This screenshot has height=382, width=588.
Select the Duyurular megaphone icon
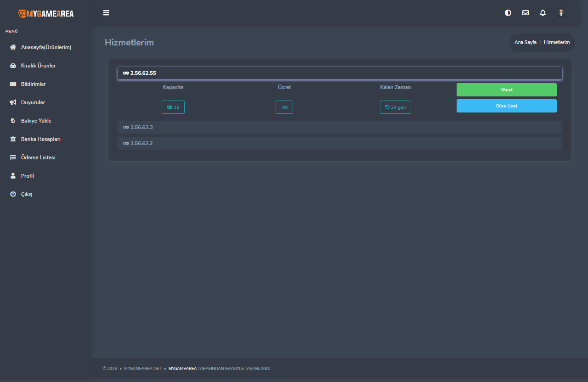tap(13, 102)
